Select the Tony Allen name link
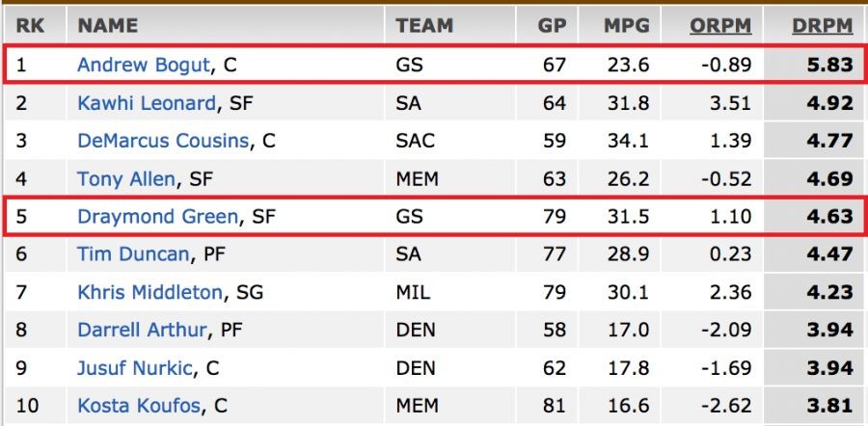The image size is (868, 426). click(126, 178)
